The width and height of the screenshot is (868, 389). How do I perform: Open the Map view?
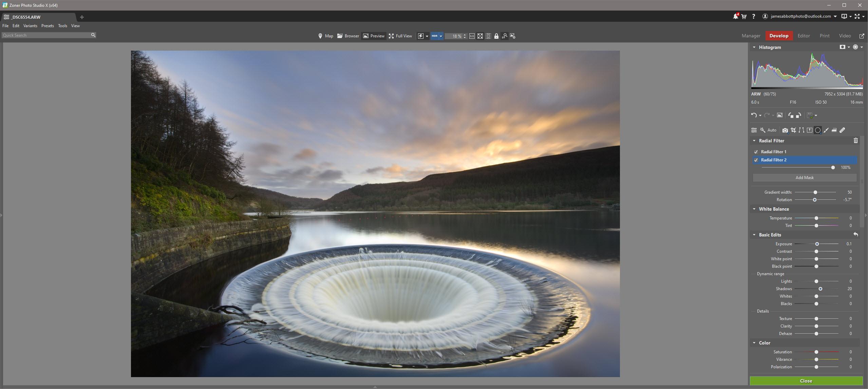tap(325, 36)
